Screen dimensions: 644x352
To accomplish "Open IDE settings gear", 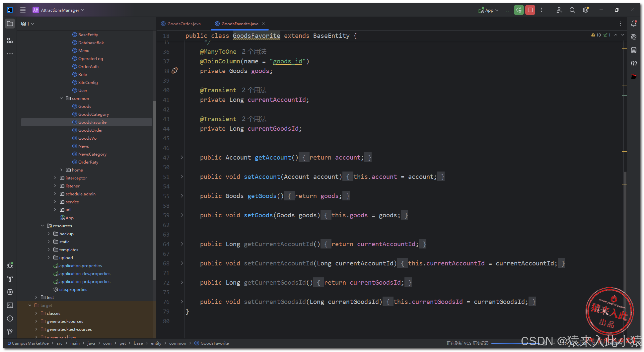I will tap(586, 10).
